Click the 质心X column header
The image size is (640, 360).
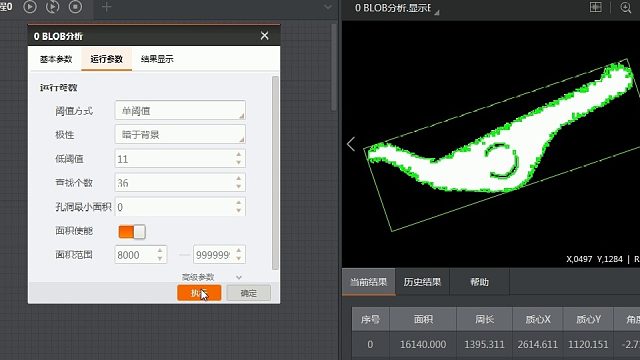[538, 319]
